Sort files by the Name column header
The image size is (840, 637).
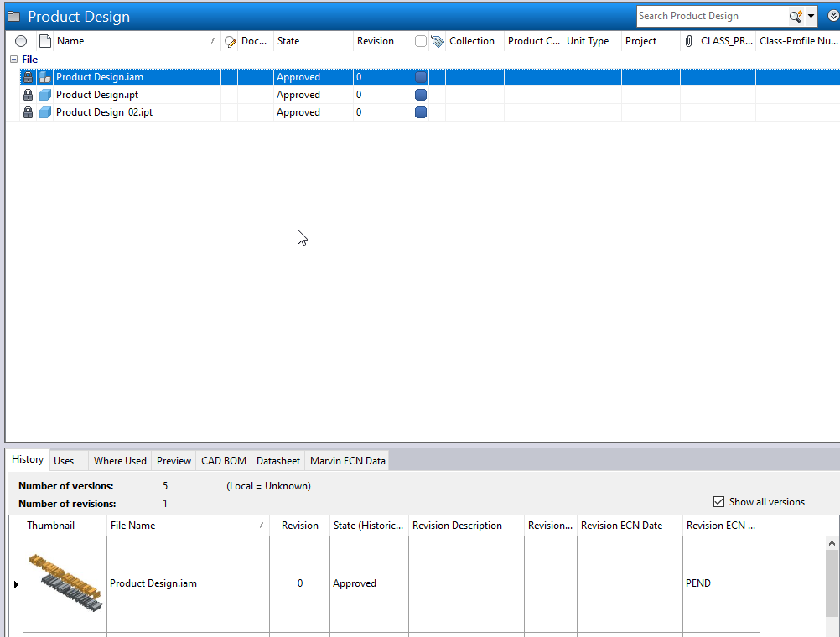pyautogui.click(x=70, y=40)
